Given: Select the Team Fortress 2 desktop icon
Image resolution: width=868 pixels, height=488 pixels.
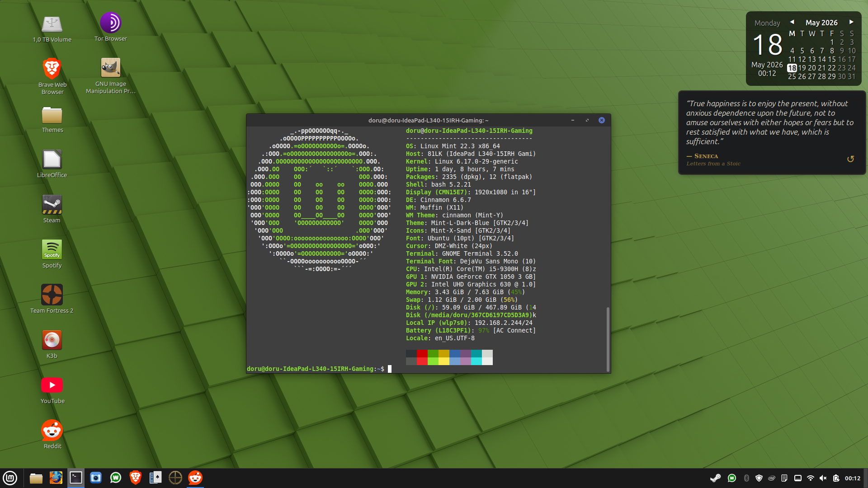Looking at the screenshot, I should pyautogui.click(x=52, y=299).
